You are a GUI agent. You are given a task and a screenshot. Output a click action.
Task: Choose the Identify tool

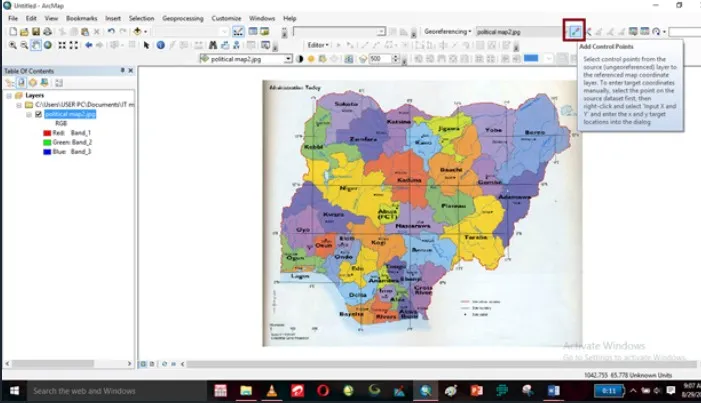(x=160, y=45)
